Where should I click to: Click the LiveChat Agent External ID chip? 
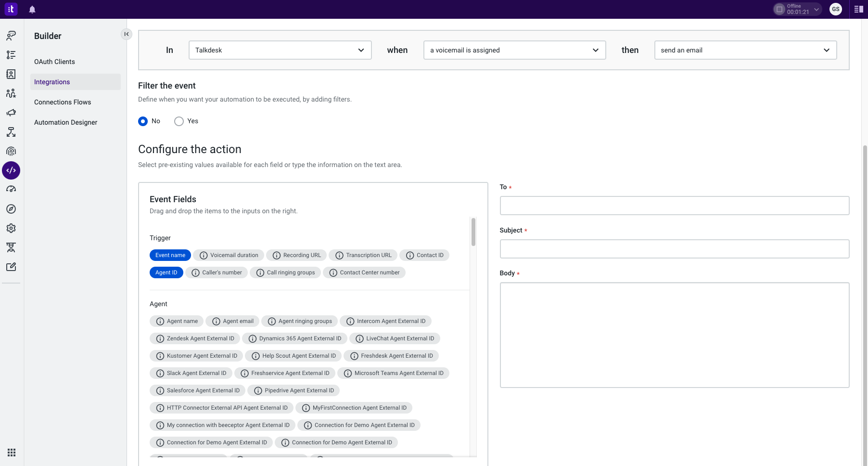pos(395,338)
